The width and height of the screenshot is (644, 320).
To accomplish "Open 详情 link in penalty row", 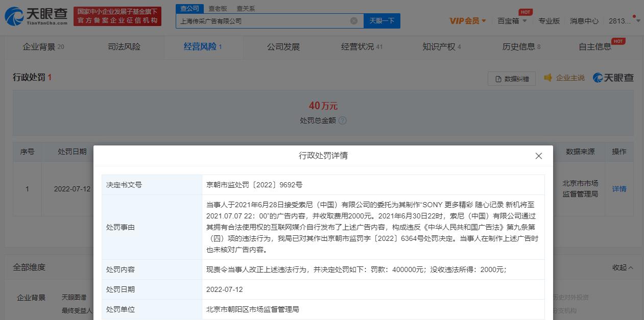I will pos(619,189).
